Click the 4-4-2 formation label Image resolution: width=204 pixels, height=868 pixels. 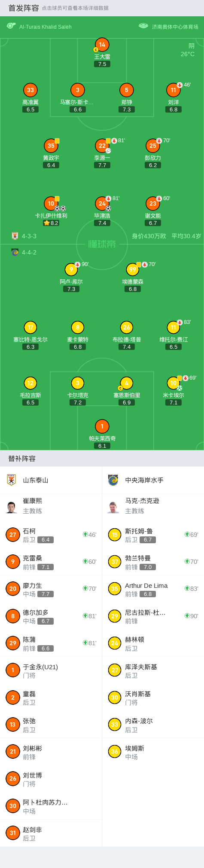[x=29, y=252]
